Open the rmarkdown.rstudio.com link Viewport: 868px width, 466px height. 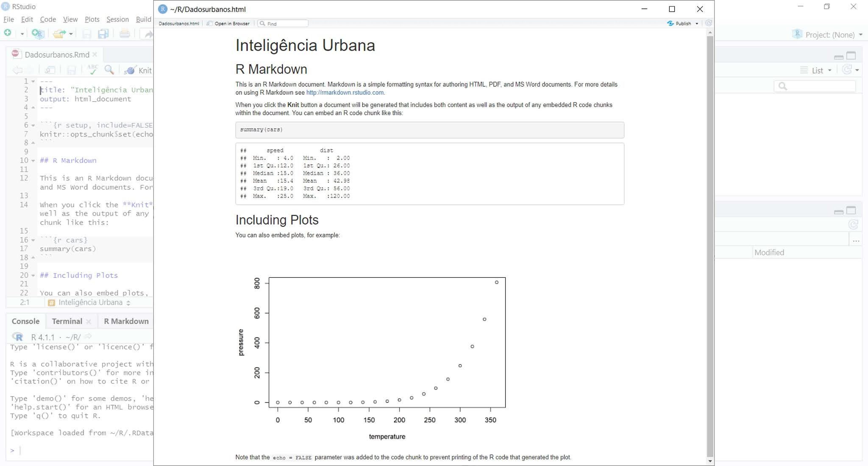click(x=345, y=92)
